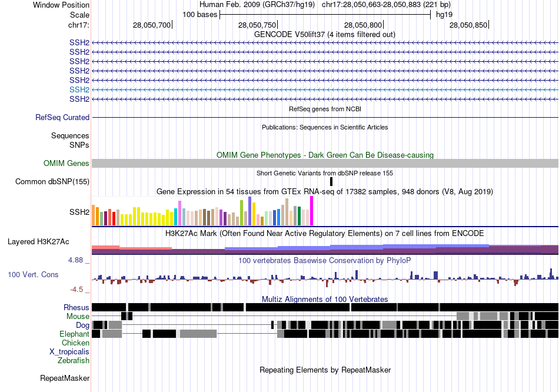Viewport: 559px width, 392px height.
Task: Select the X_tropicalis alignment label
Action: pos(69,352)
